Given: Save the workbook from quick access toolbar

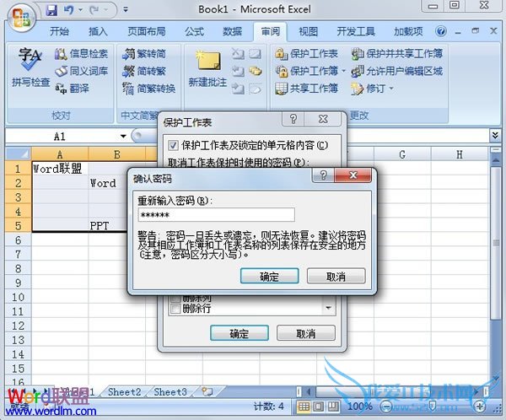Looking at the screenshot, I should [x=51, y=10].
